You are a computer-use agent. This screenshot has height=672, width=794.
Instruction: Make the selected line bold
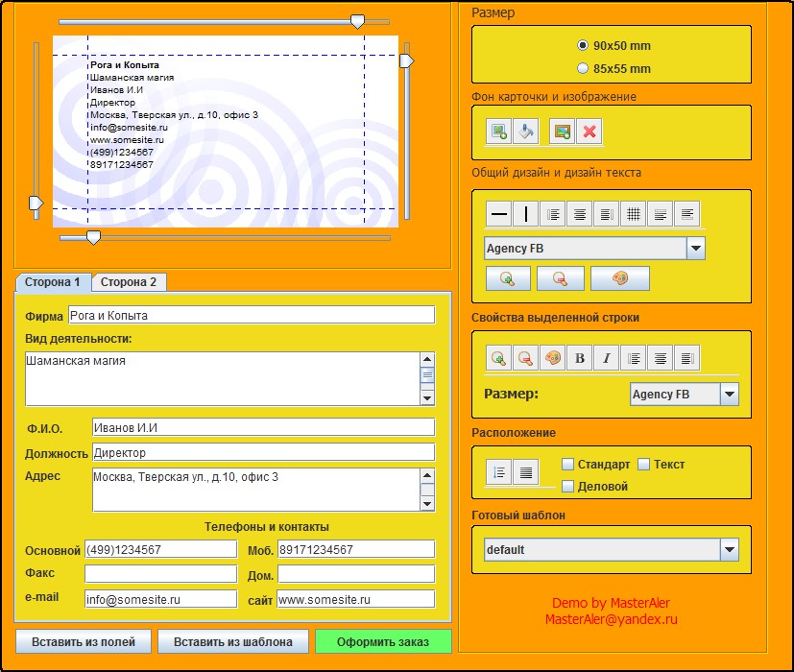click(x=580, y=358)
